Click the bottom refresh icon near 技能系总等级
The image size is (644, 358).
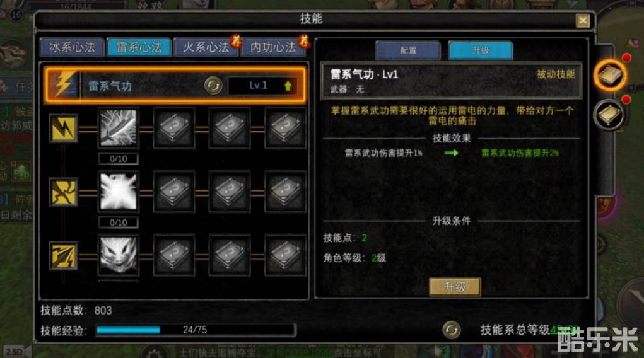(x=452, y=330)
